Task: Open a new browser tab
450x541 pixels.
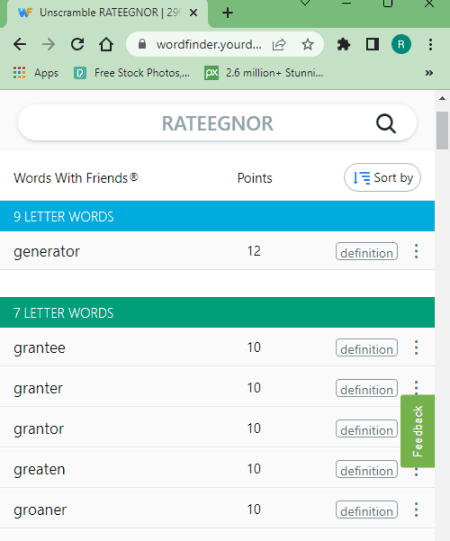Action: tap(227, 13)
